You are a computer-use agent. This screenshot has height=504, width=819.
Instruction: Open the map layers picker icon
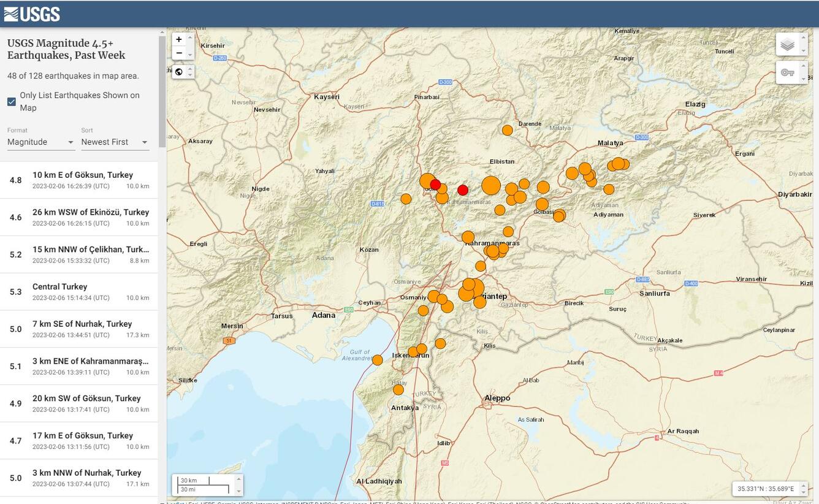coord(788,44)
